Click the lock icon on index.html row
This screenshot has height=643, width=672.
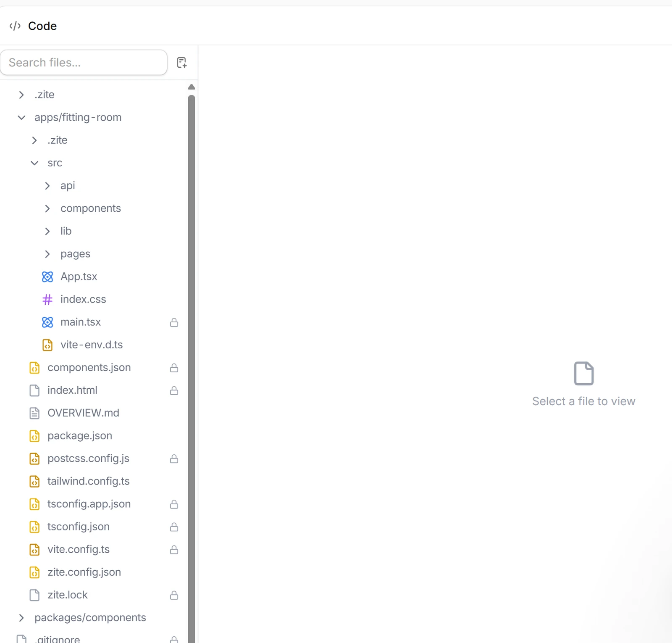174,390
